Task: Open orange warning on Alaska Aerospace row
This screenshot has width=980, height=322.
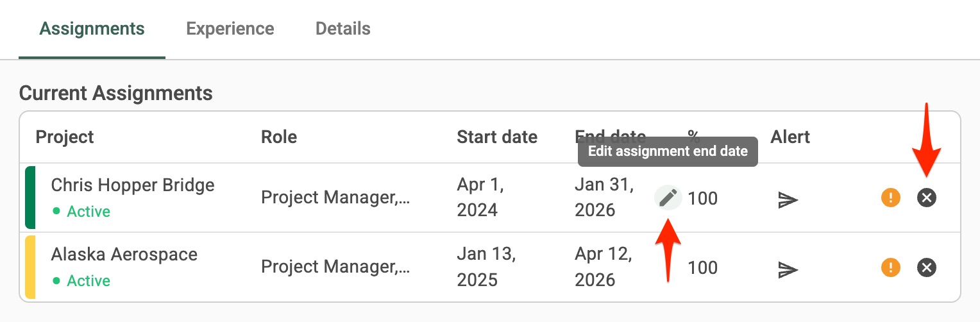Action: click(x=891, y=267)
